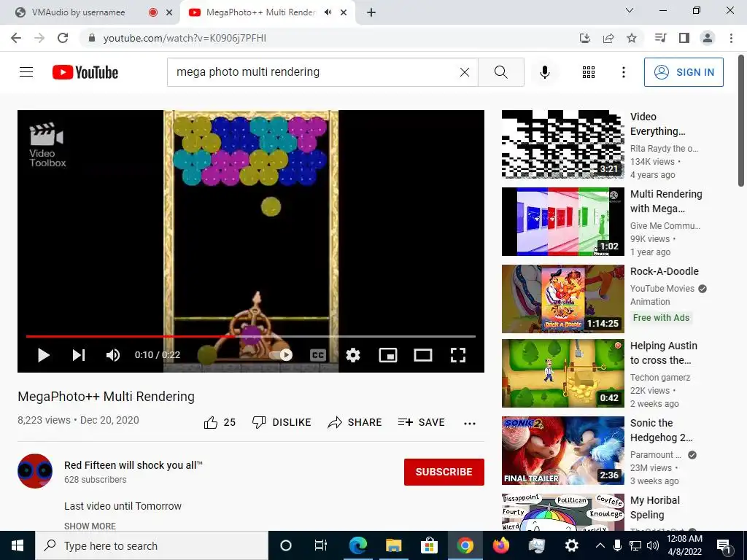This screenshot has width=747, height=560.
Task: Open Task View on the taskbar
Action: (x=321, y=545)
